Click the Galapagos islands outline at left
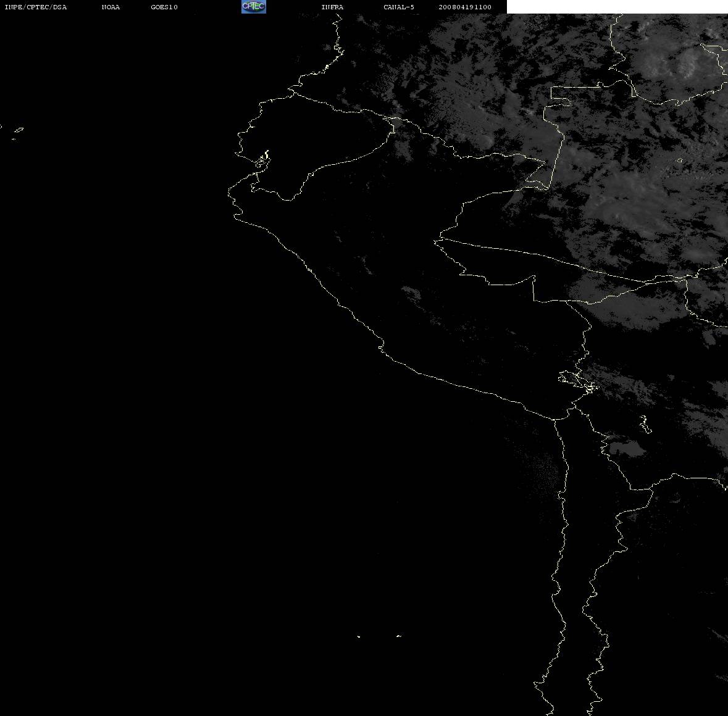The width and height of the screenshot is (728, 716). pos(17,133)
